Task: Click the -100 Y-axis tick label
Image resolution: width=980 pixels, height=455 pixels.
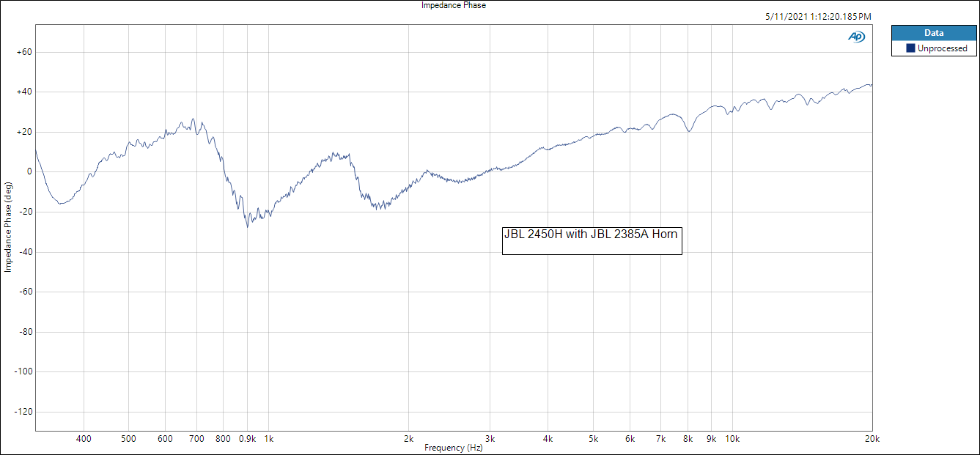Action: click(23, 371)
